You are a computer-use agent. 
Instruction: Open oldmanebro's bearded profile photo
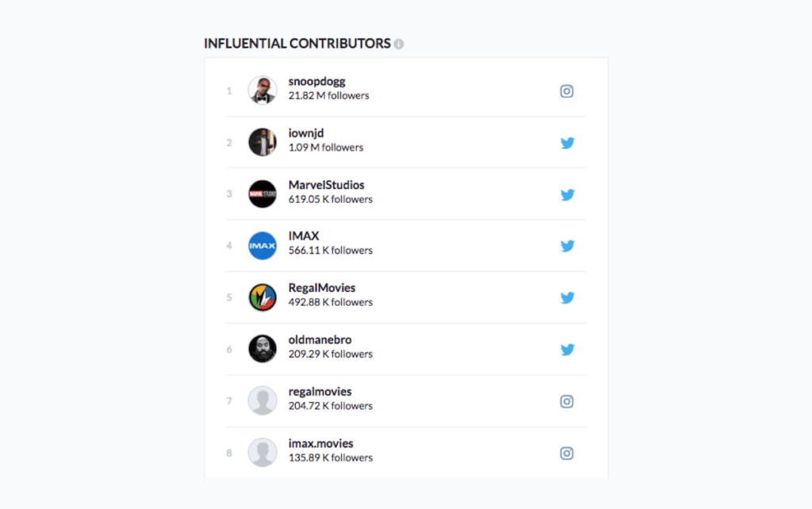pos(262,349)
